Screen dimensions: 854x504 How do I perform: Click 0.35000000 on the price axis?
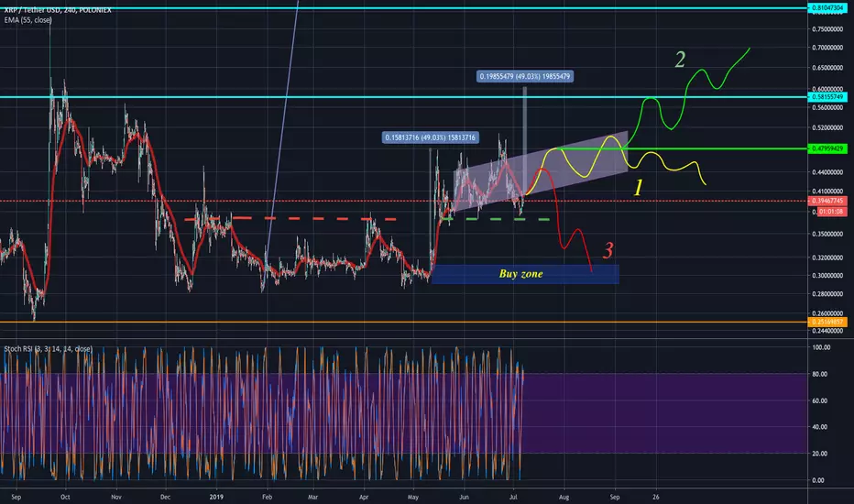click(x=827, y=235)
